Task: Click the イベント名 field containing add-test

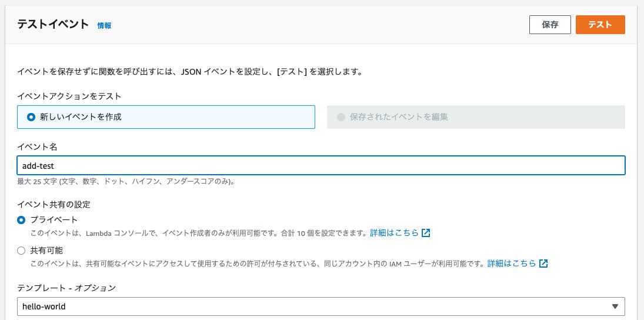Action: pos(321,166)
